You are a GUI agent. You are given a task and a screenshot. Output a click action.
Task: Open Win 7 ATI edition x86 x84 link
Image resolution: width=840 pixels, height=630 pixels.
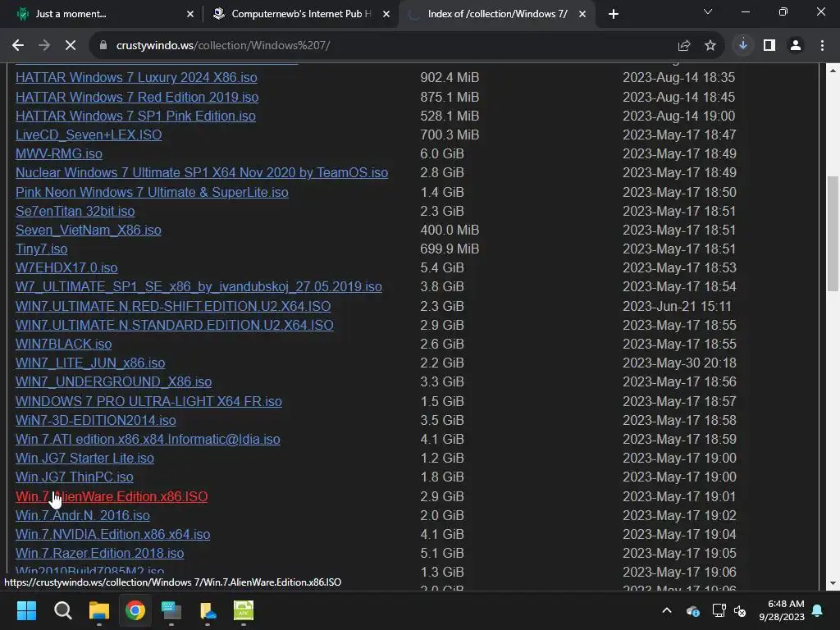point(148,440)
